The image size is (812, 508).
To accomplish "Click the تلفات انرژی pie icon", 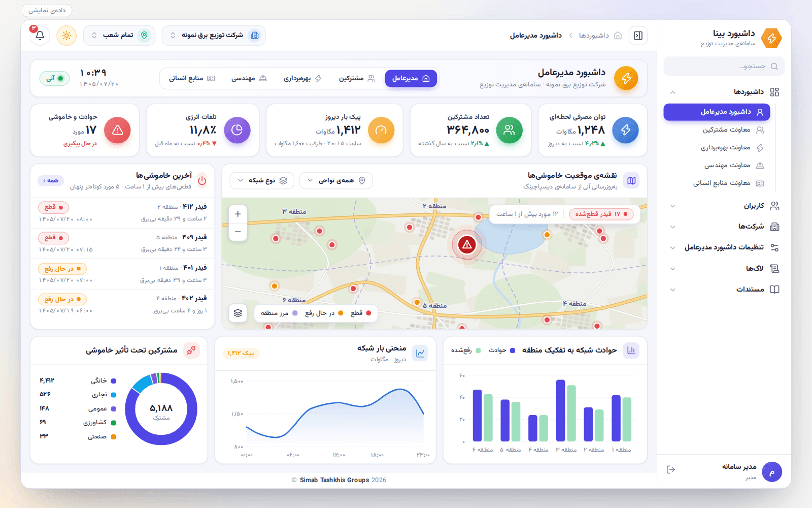I will [x=237, y=130].
